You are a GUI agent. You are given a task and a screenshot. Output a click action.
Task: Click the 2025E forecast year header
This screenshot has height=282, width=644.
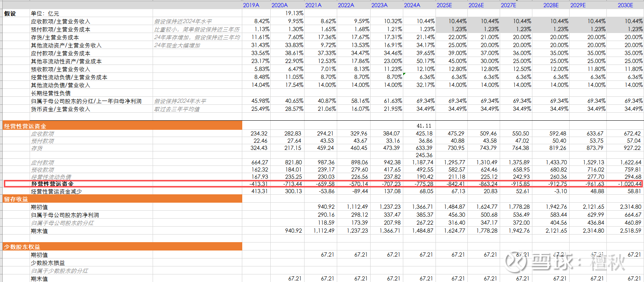(444, 5)
